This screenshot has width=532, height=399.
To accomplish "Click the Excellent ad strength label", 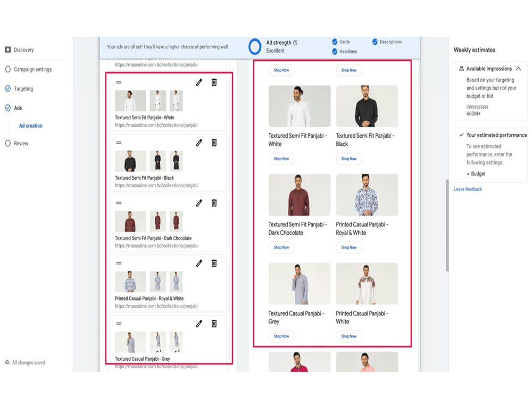I will pyautogui.click(x=275, y=51).
